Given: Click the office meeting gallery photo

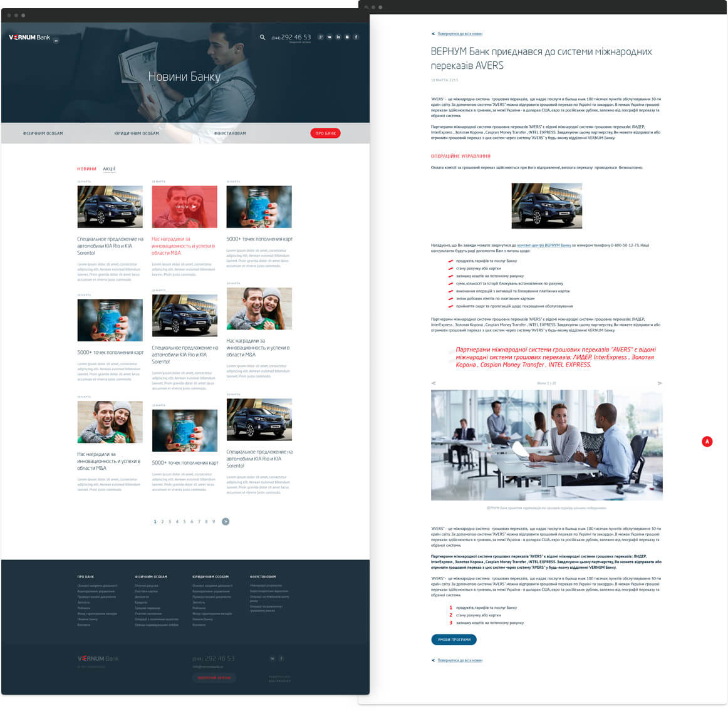Looking at the screenshot, I should point(546,445).
